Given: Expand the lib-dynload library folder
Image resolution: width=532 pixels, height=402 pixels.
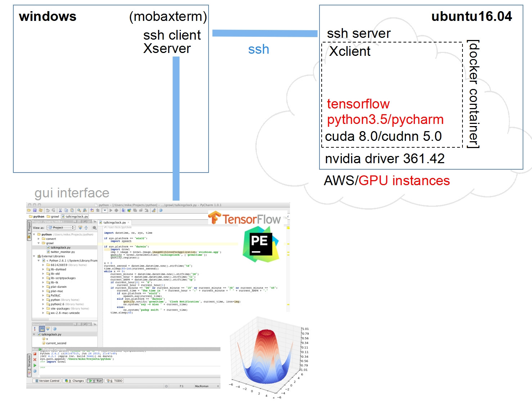Looking at the screenshot, I should click(43, 269).
